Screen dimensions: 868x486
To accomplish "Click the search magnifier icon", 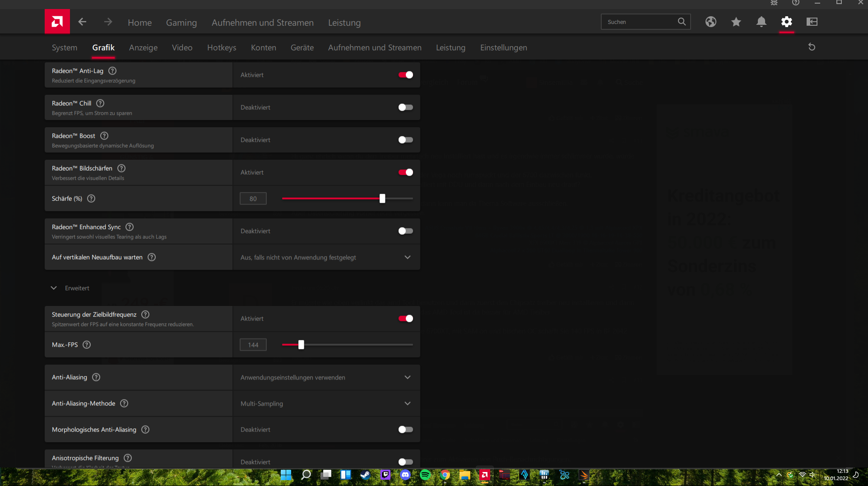I will click(x=682, y=22).
